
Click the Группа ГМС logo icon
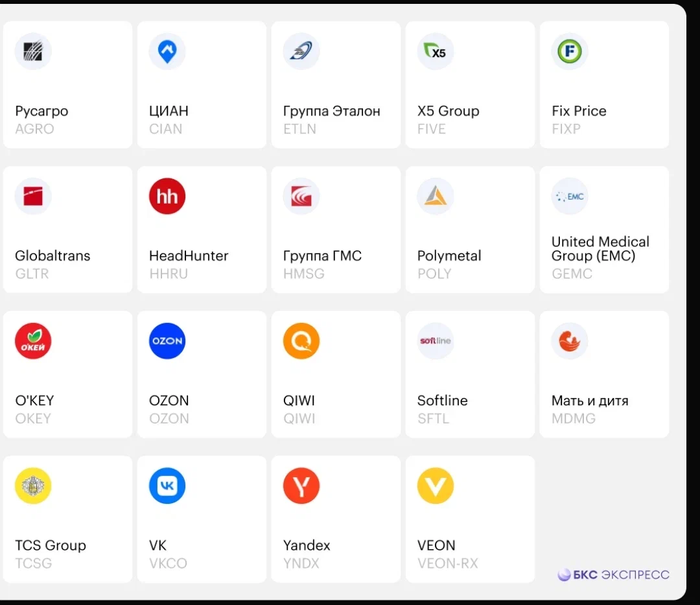(x=301, y=196)
